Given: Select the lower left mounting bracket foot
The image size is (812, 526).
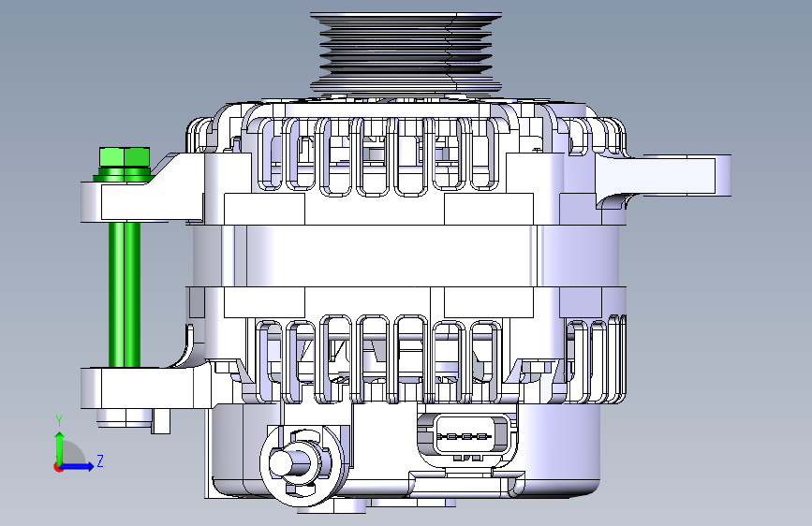Looking at the screenshot, I should pos(145,388).
